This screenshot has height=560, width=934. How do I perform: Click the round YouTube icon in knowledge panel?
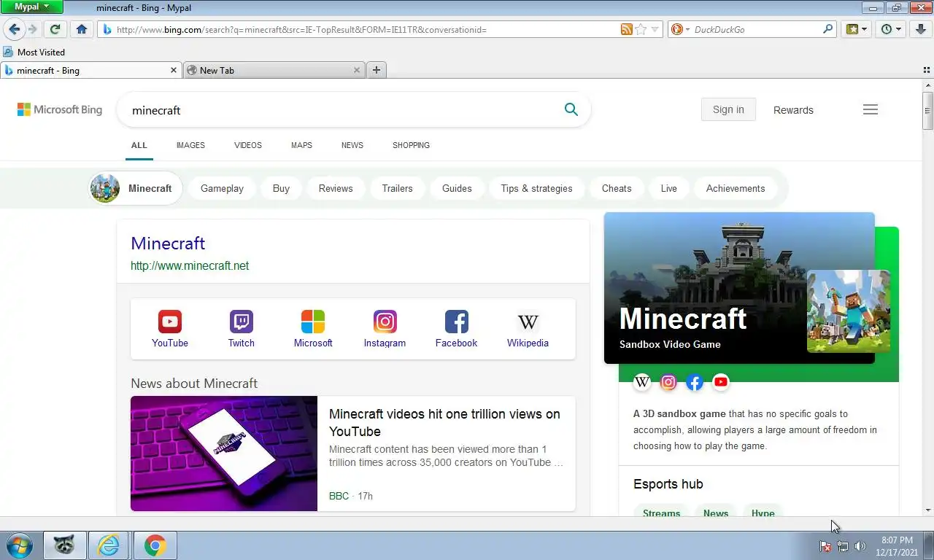point(721,381)
